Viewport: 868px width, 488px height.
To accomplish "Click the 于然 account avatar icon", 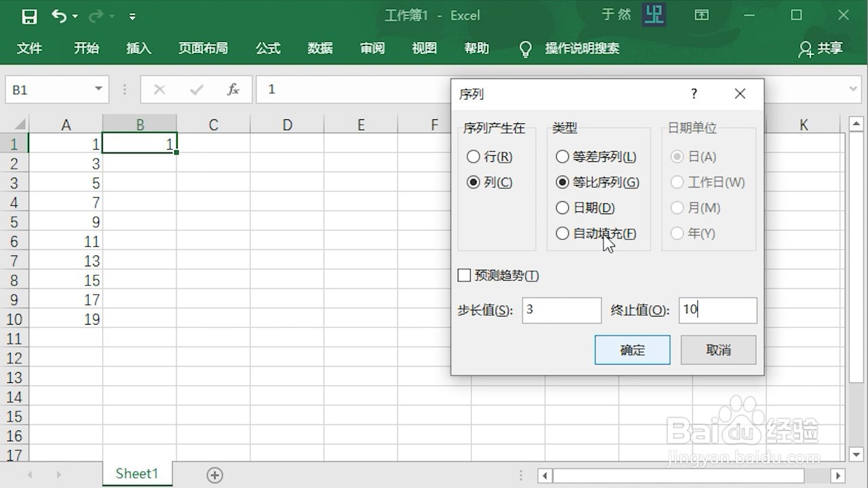I will (653, 14).
